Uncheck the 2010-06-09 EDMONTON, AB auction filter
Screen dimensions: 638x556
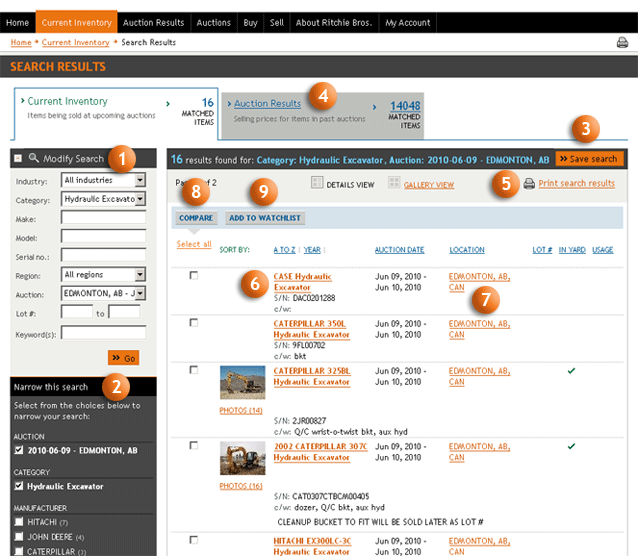click(19, 450)
